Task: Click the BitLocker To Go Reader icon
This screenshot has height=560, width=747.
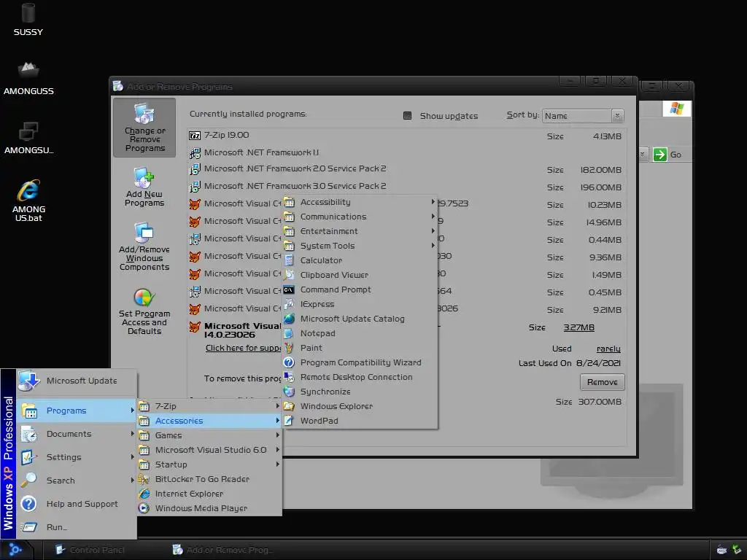Action: click(x=144, y=479)
